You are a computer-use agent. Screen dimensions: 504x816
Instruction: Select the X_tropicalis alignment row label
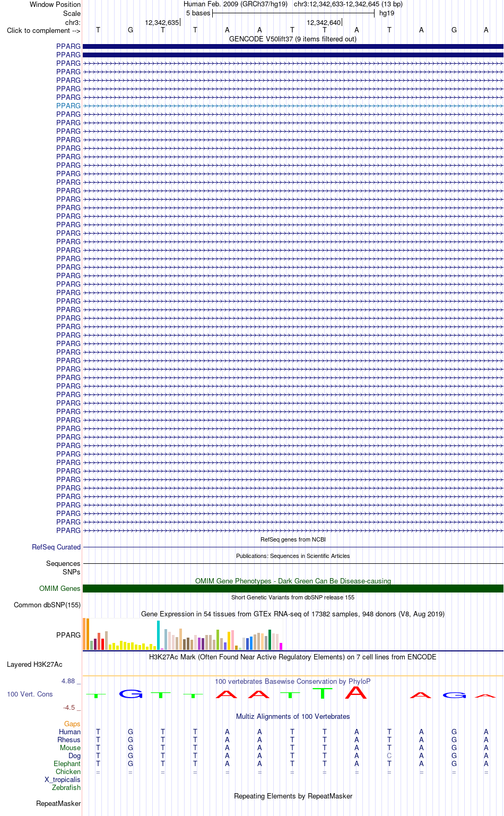pyautogui.click(x=63, y=779)
